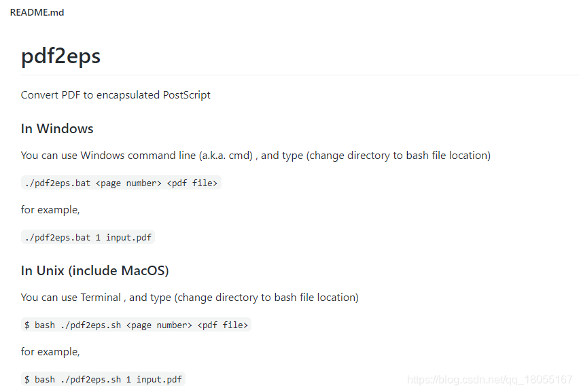Click the horizontal divider under pdf2eps title
This screenshot has width=579, height=392.
point(300,75)
